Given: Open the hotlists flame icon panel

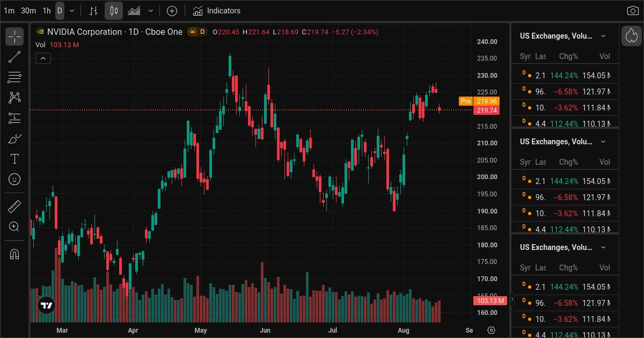Looking at the screenshot, I should (631, 36).
